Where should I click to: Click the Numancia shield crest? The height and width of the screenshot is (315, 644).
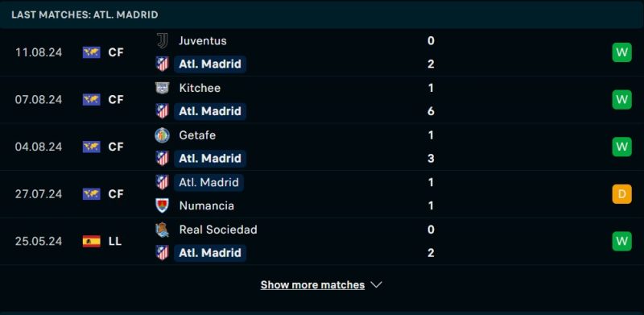[163, 205]
